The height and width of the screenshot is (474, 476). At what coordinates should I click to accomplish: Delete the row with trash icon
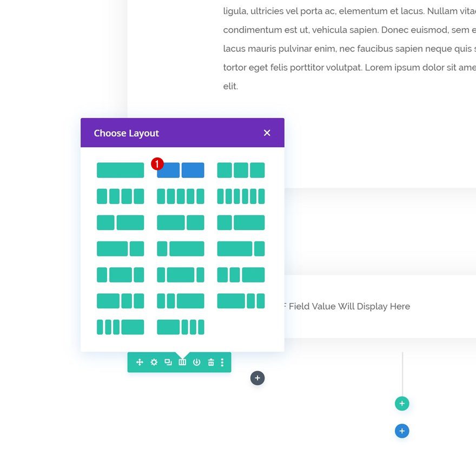click(x=210, y=362)
